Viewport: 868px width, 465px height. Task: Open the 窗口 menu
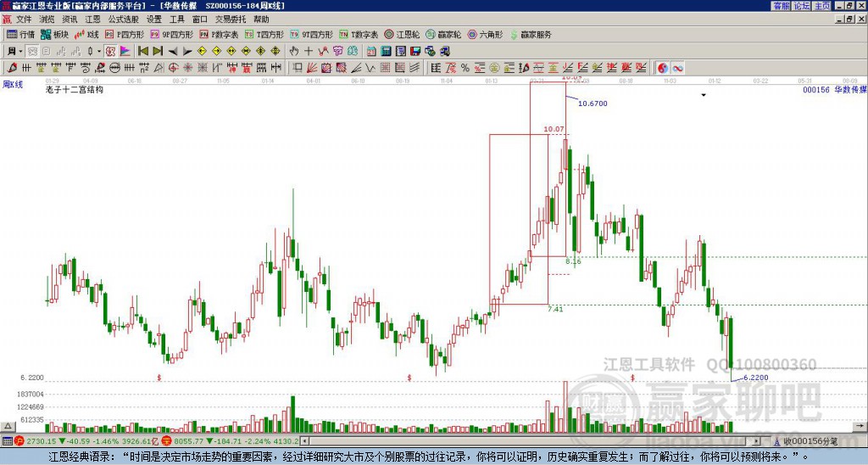(200, 20)
